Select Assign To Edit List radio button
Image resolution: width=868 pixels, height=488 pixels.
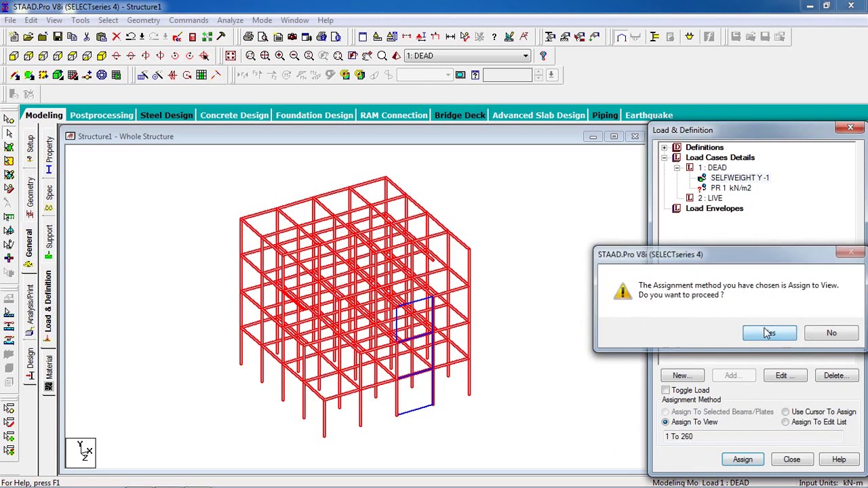tap(785, 422)
